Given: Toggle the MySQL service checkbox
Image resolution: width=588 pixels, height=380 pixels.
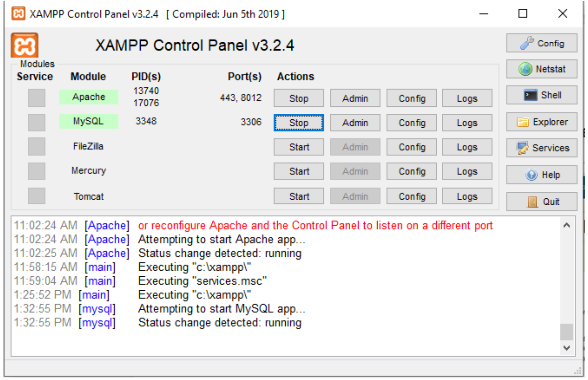Looking at the screenshot, I should tap(37, 122).
